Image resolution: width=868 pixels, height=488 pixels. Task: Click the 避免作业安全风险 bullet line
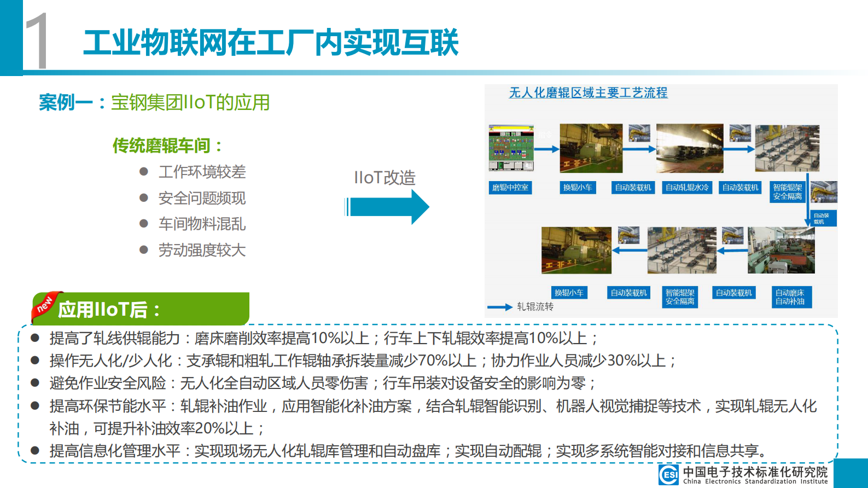(313, 383)
